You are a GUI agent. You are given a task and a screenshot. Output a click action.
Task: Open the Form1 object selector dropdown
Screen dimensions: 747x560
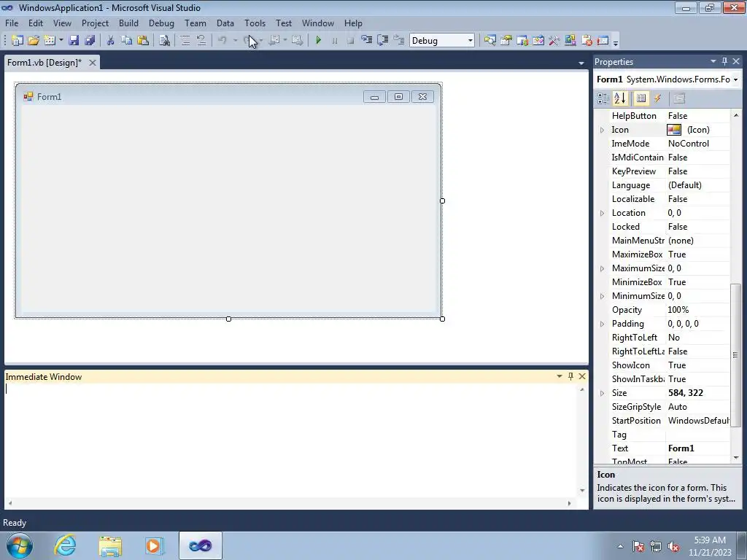pos(735,79)
